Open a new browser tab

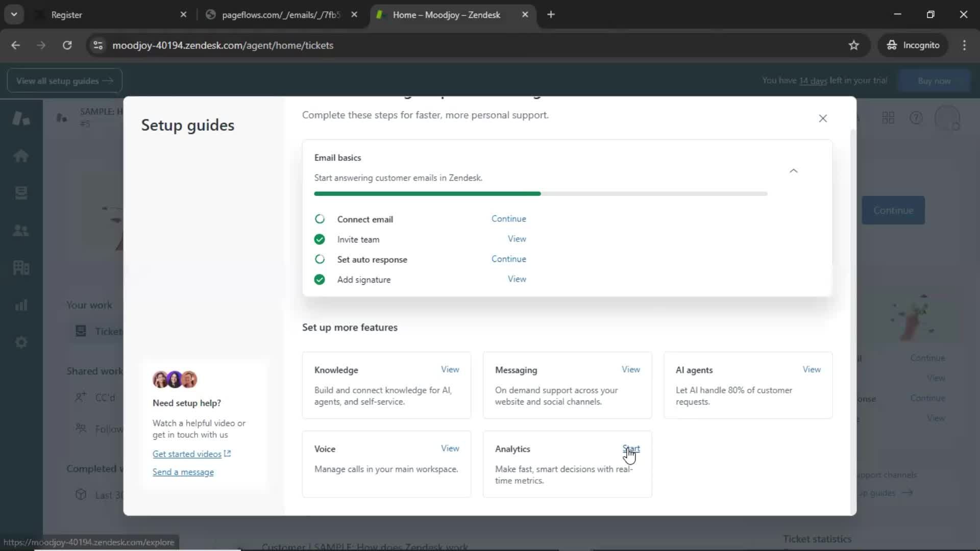[x=551, y=15]
